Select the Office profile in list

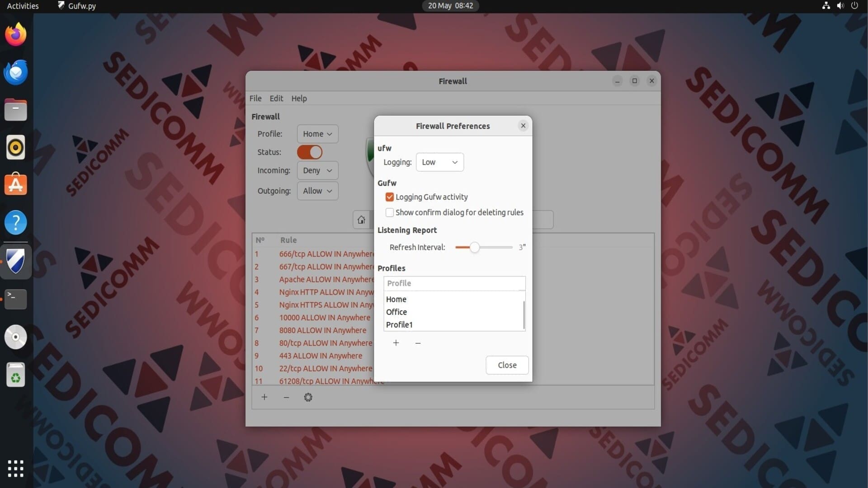click(x=396, y=312)
